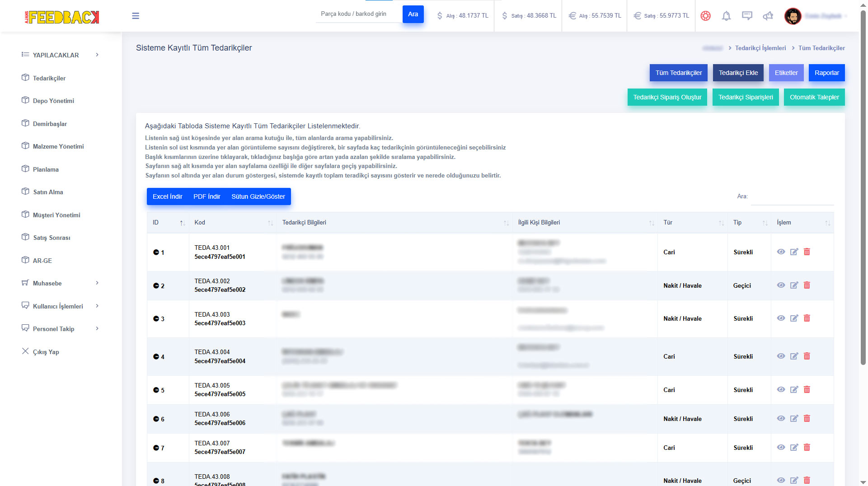Focus the Parça kodu / barkod input
The width and height of the screenshot is (868, 486).
(x=359, y=14)
